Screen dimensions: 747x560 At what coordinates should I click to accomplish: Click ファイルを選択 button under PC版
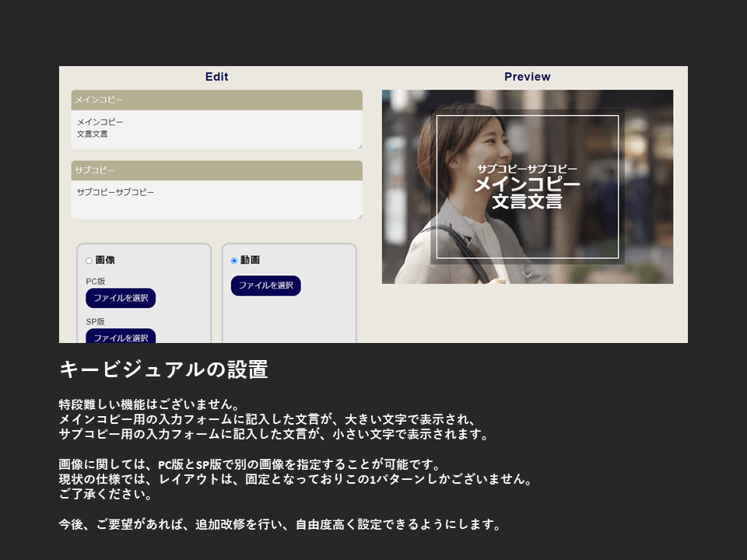pos(121,298)
